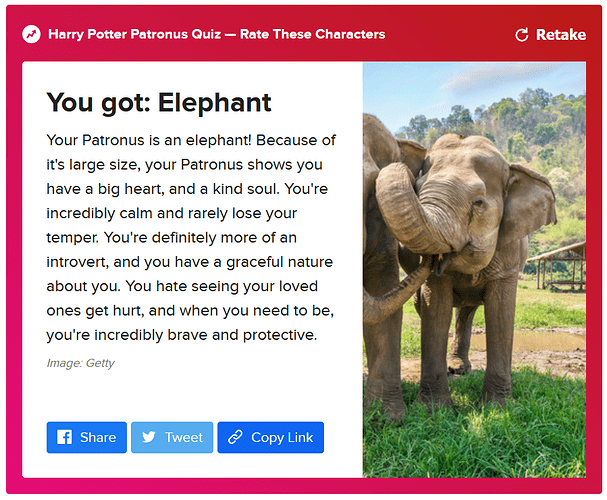Tweet the Elephant quiz result
Viewport: 607px width, 500px height.
[x=172, y=437]
